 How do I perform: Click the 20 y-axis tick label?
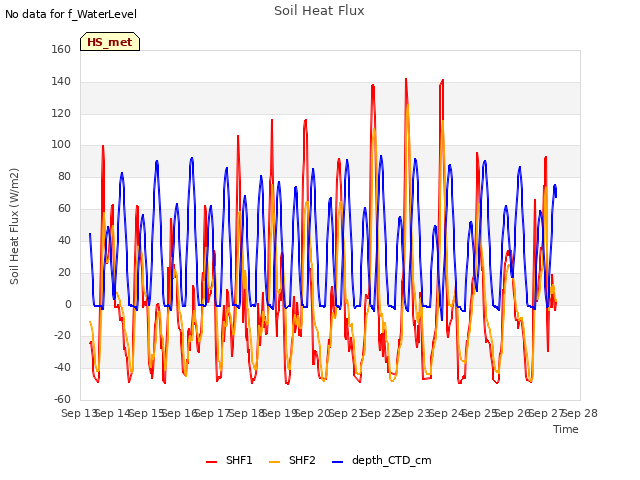coord(64,272)
